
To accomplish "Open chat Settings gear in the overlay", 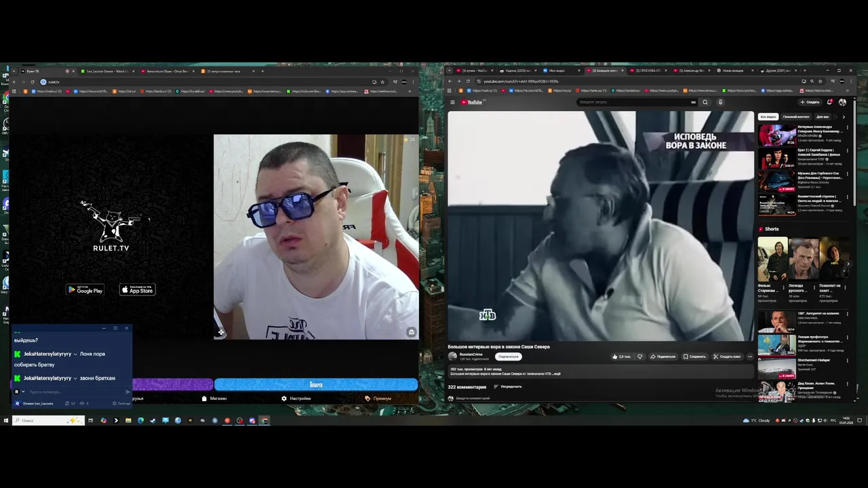I will point(122,403).
